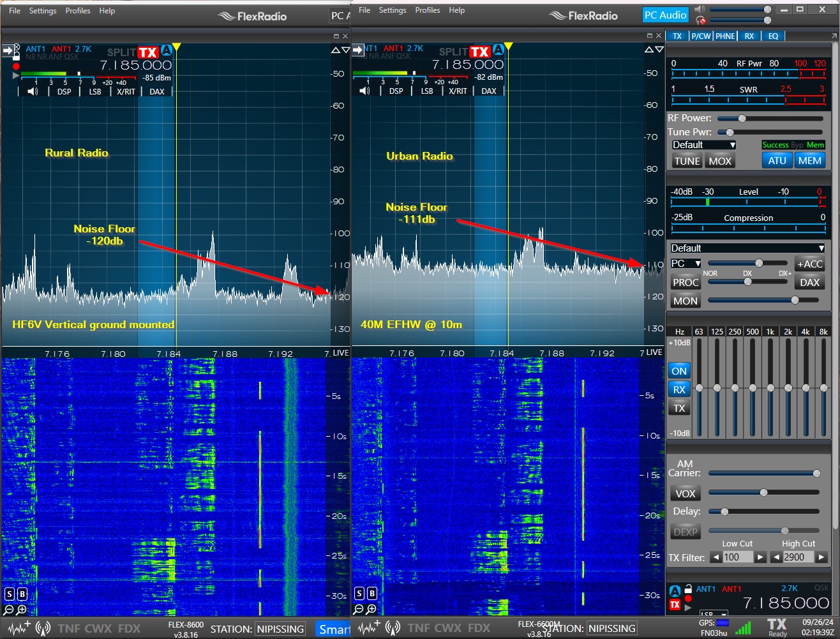Zoom in the Rural Radio panadapter

pos(22,610)
